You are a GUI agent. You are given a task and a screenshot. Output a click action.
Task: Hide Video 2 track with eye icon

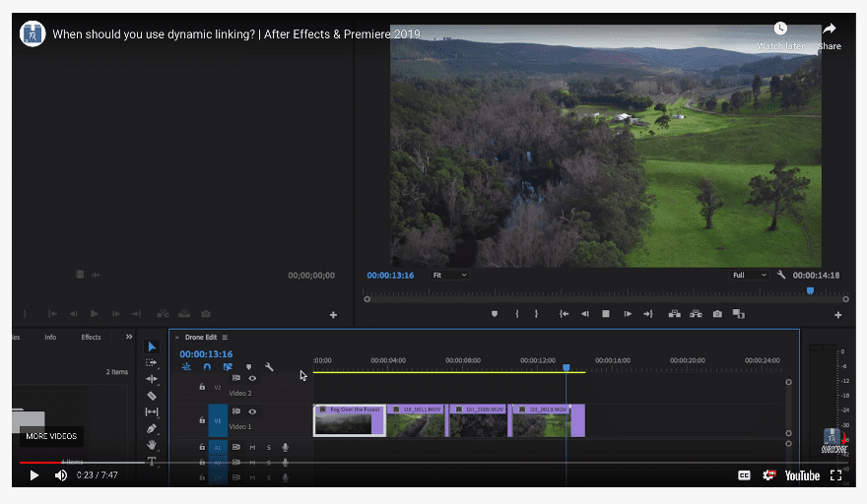coord(252,378)
